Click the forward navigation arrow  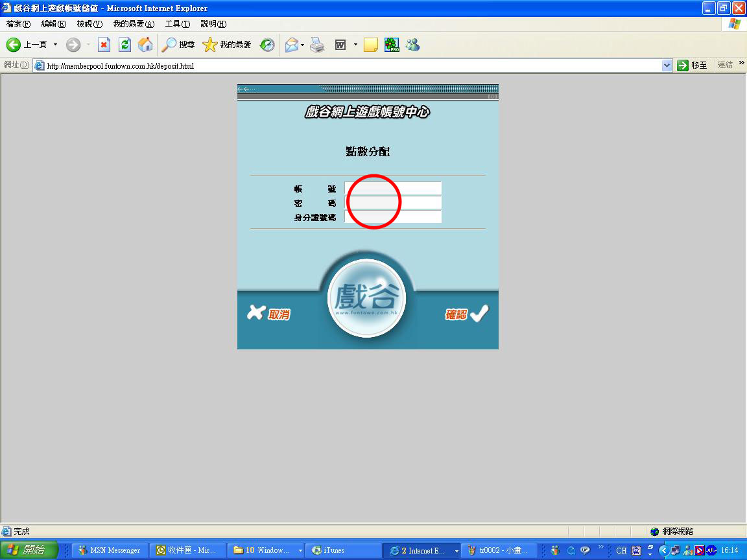click(x=73, y=45)
